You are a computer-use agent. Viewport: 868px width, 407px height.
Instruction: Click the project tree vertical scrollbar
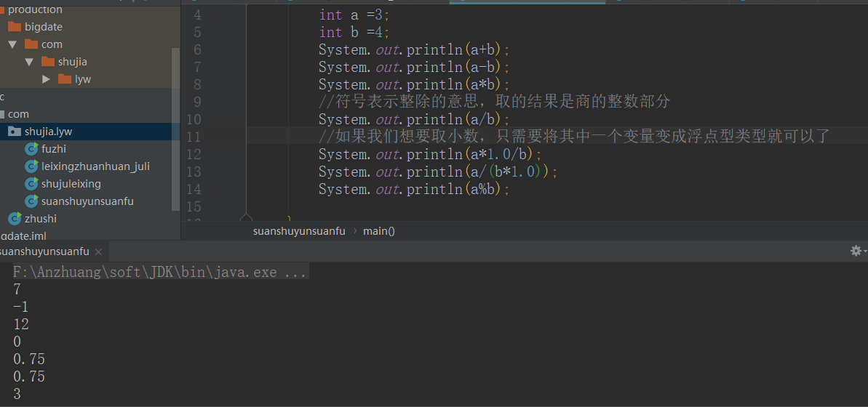point(176,129)
